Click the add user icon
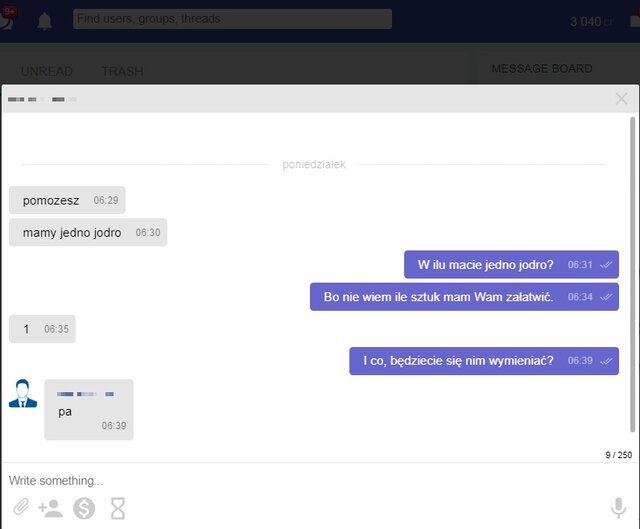The width and height of the screenshot is (640, 529). coord(50,509)
